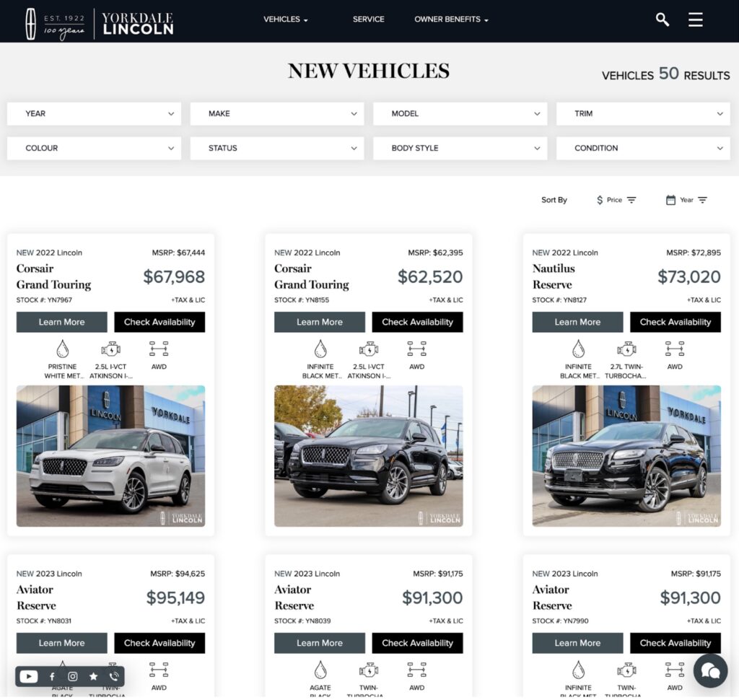Open the VEHICLES navigation menu
This screenshot has width=739, height=700.
pos(286,19)
